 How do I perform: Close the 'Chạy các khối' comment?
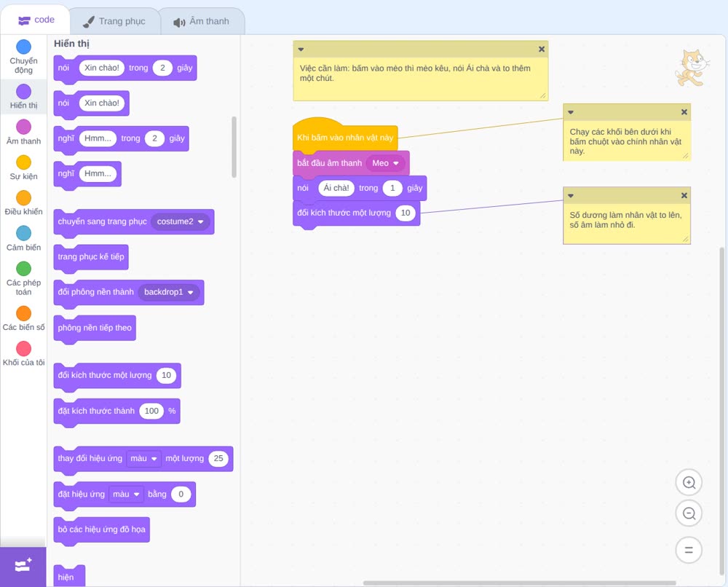[684, 112]
